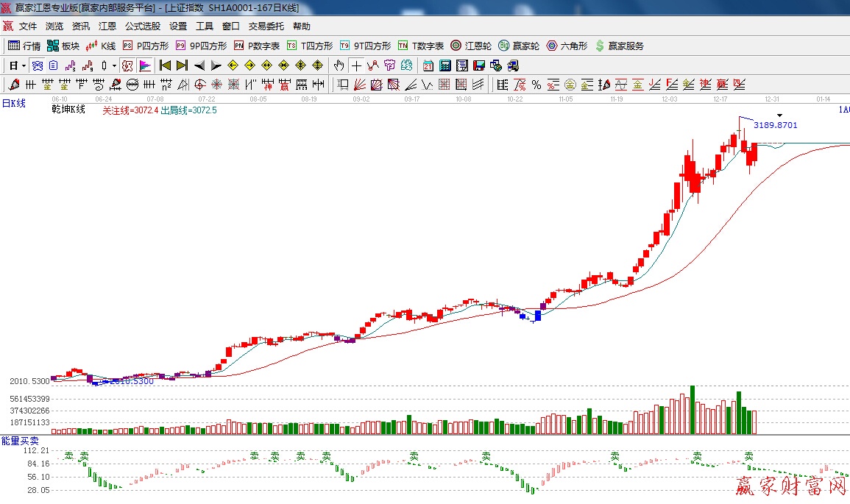Open the 交易委托 menu
This screenshot has width=850, height=504.
(x=266, y=26)
